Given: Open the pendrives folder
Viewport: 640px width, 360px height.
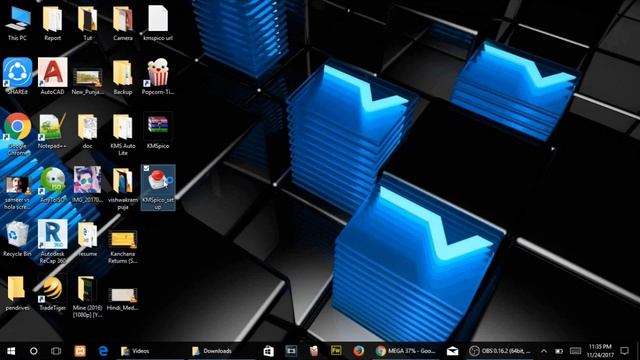Looking at the screenshot, I should pos(18,293).
